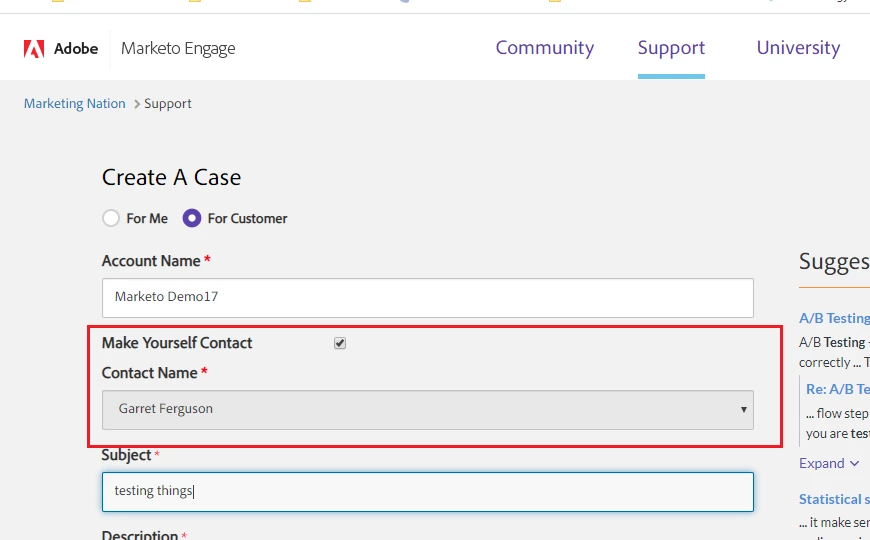Screen dimensions: 870x540
Task: Click the Marketo Engage product name
Action: (x=178, y=49)
